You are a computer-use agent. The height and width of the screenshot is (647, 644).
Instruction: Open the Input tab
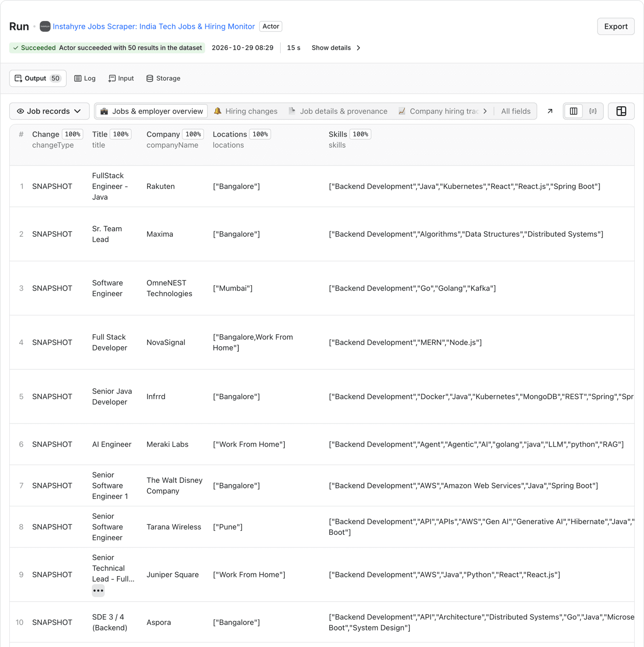tap(121, 78)
